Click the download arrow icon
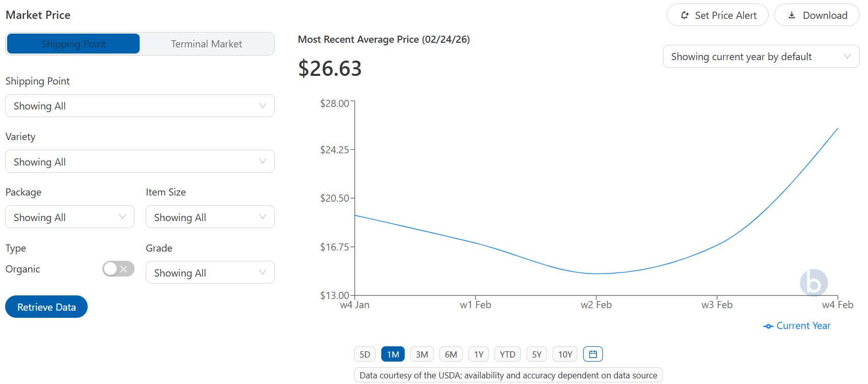 click(792, 15)
